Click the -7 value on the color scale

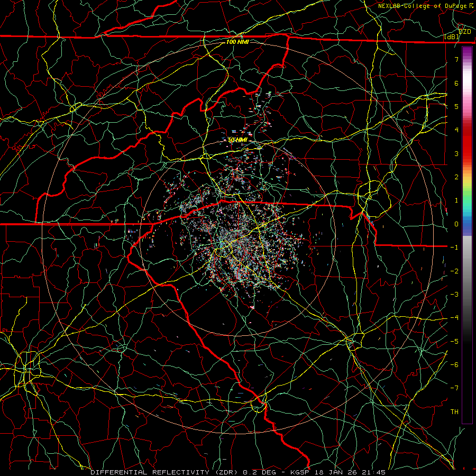pos(454,388)
